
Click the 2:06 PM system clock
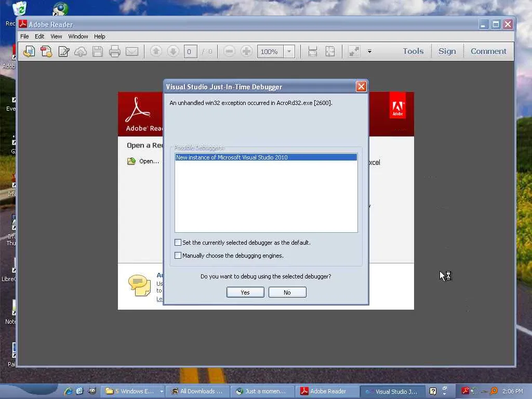pyautogui.click(x=512, y=391)
